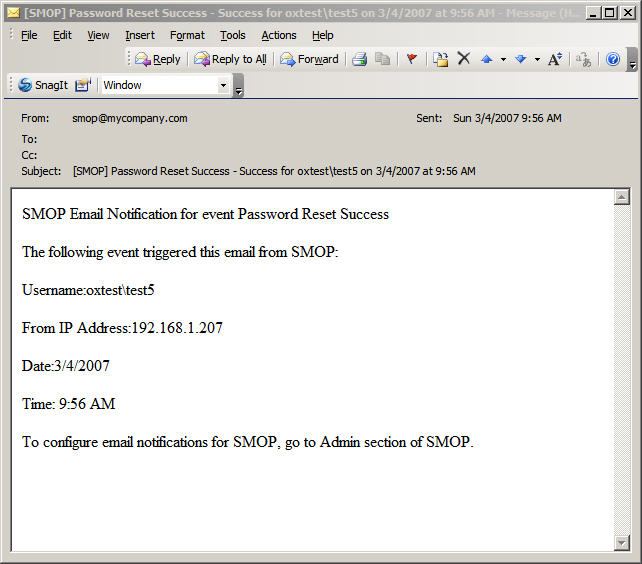Minimize the message window

(593, 14)
